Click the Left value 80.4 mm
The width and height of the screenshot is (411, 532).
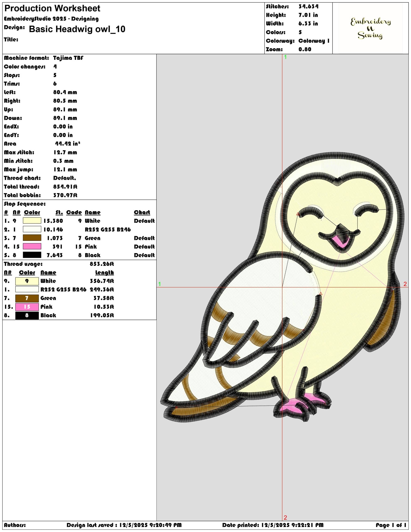[65, 92]
